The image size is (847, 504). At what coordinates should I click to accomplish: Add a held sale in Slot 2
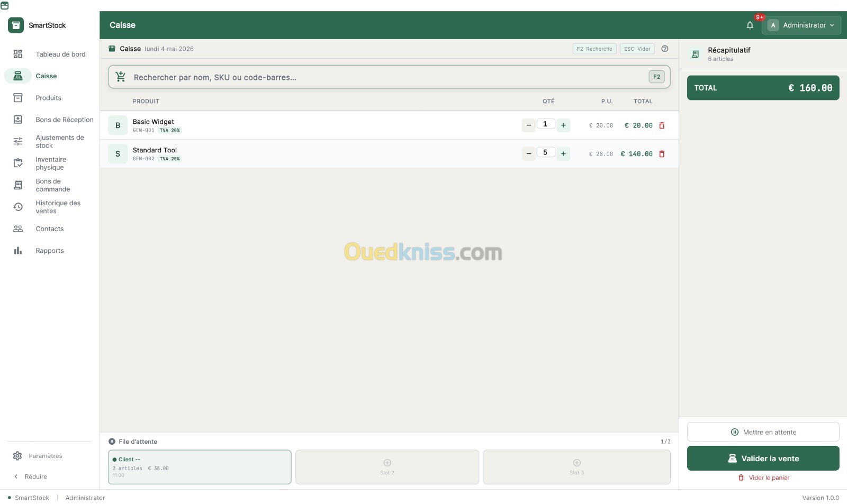point(387,467)
